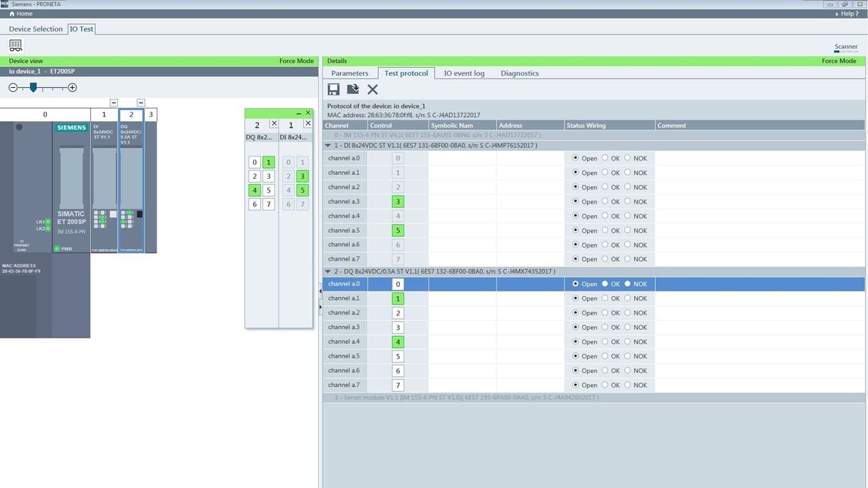868x488 pixels.
Task: Toggle control button 1 of DQ module channel a.1
Action: [x=397, y=299]
